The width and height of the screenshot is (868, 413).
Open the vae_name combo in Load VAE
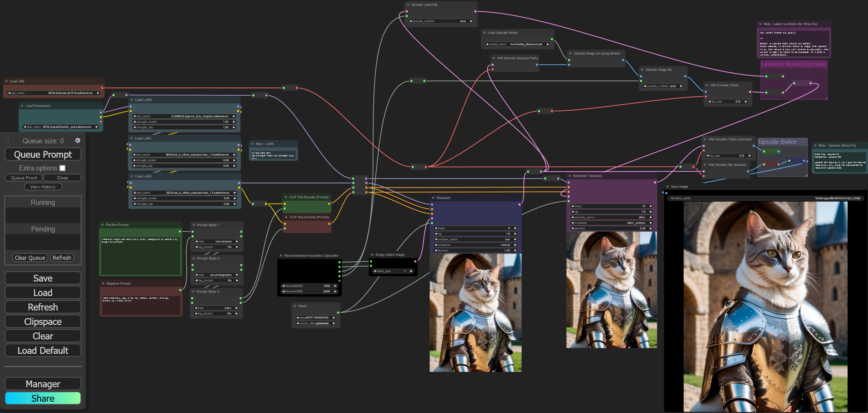pos(53,93)
